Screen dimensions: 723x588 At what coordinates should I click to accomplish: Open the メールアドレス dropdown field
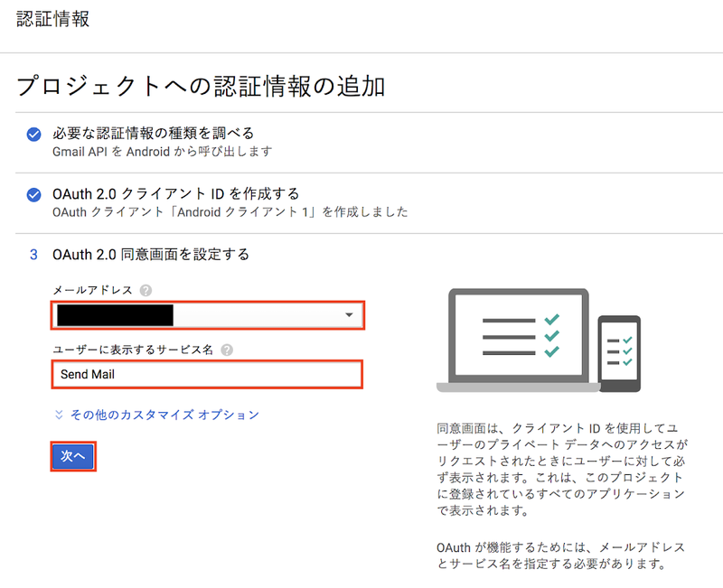[206, 314]
